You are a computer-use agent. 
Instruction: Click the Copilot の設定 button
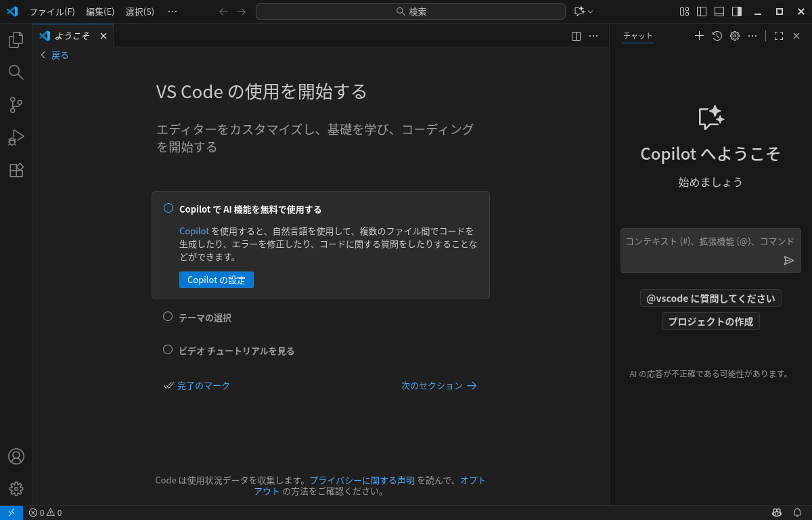(217, 280)
